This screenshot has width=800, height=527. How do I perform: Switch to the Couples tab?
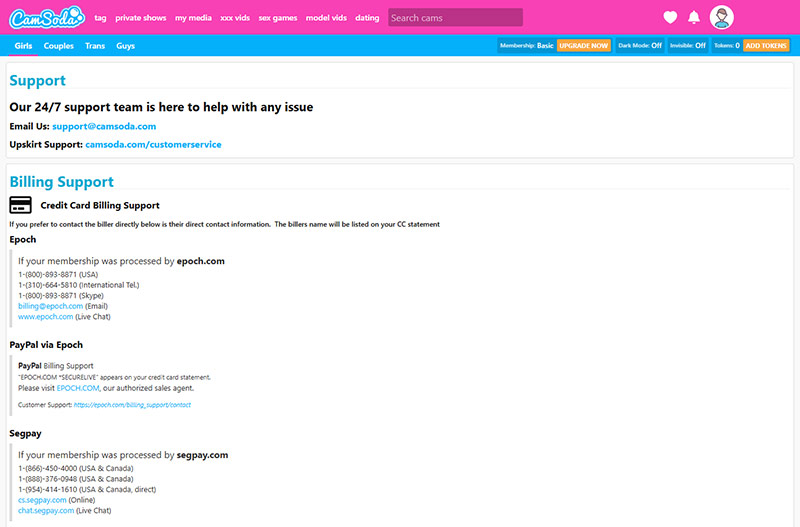[x=59, y=46]
